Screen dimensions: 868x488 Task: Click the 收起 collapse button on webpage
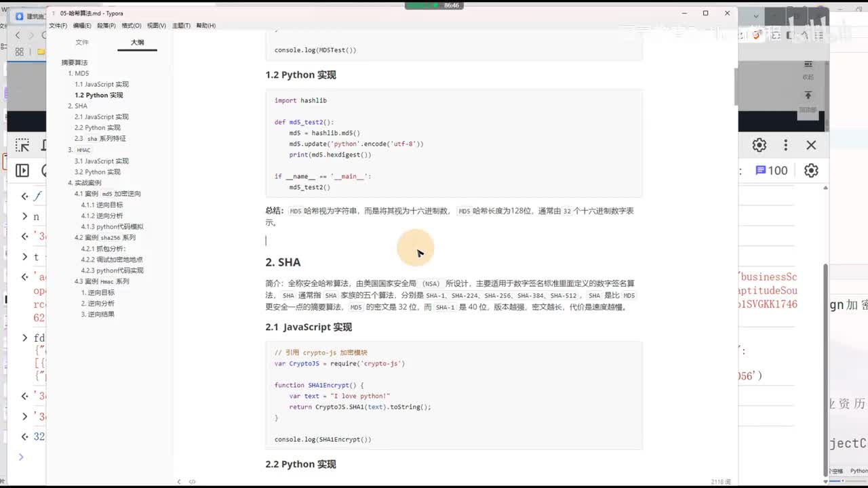808,70
